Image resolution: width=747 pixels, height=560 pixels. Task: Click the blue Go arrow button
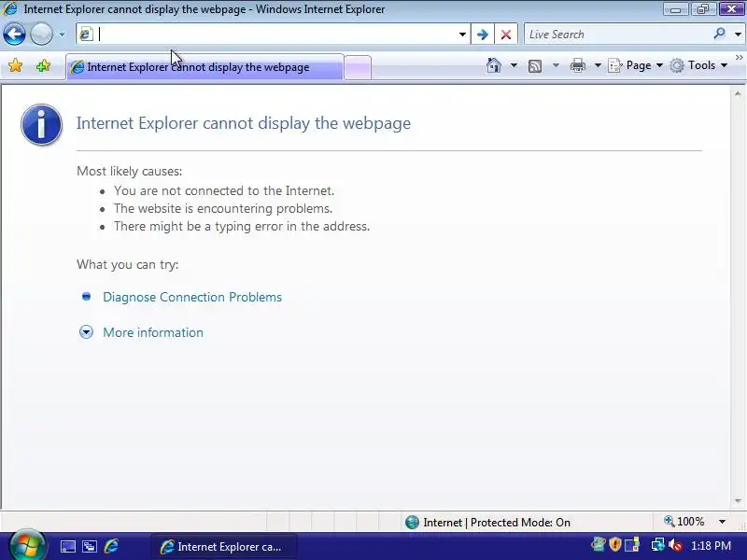coord(483,35)
